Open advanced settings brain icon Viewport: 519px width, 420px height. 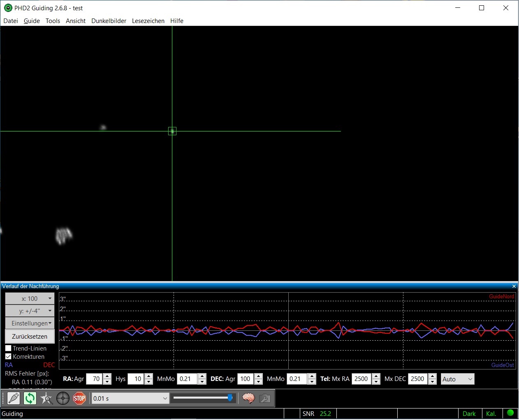pyautogui.click(x=248, y=398)
